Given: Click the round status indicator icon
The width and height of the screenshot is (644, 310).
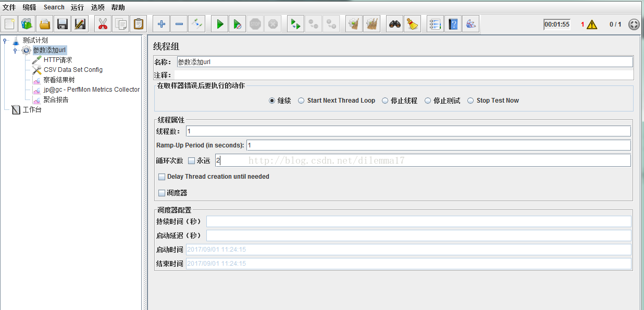Looking at the screenshot, I should tap(634, 24).
